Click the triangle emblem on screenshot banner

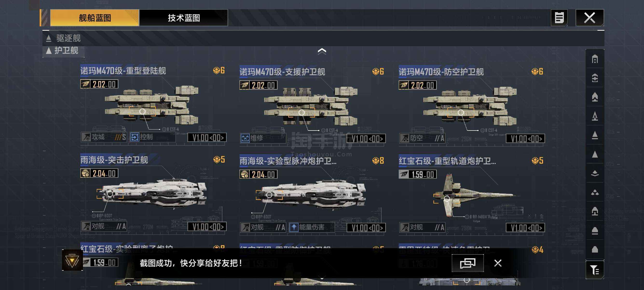[x=72, y=261]
